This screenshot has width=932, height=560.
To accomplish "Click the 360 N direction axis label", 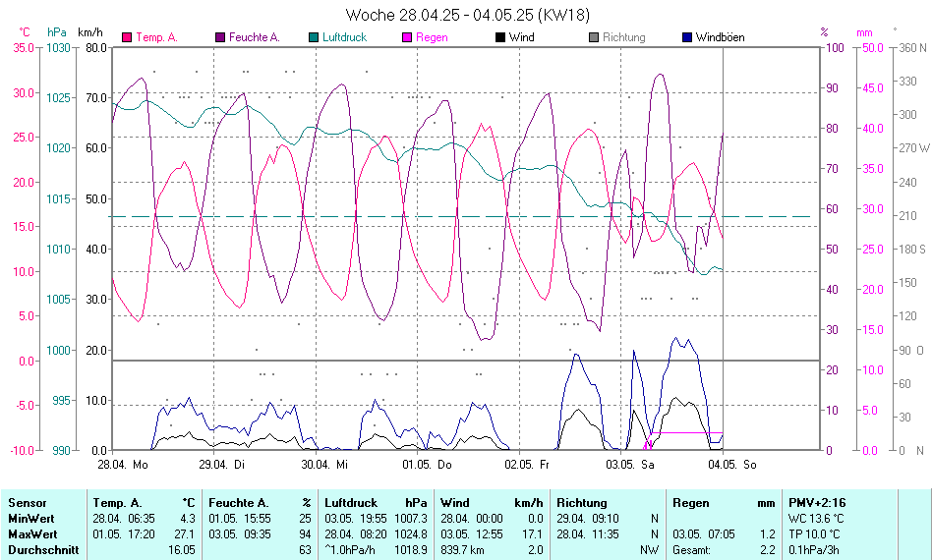I will tap(911, 47).
